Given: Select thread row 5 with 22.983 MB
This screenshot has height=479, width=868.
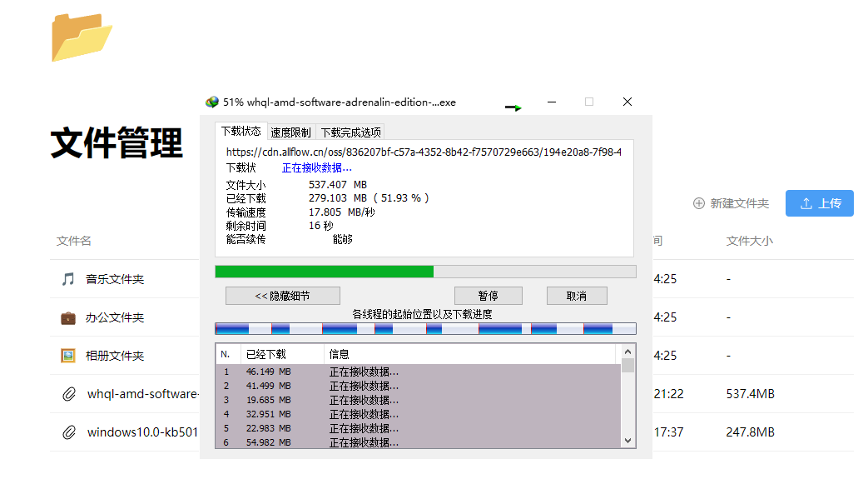Looking at the screenshot, I should (419, 428).
